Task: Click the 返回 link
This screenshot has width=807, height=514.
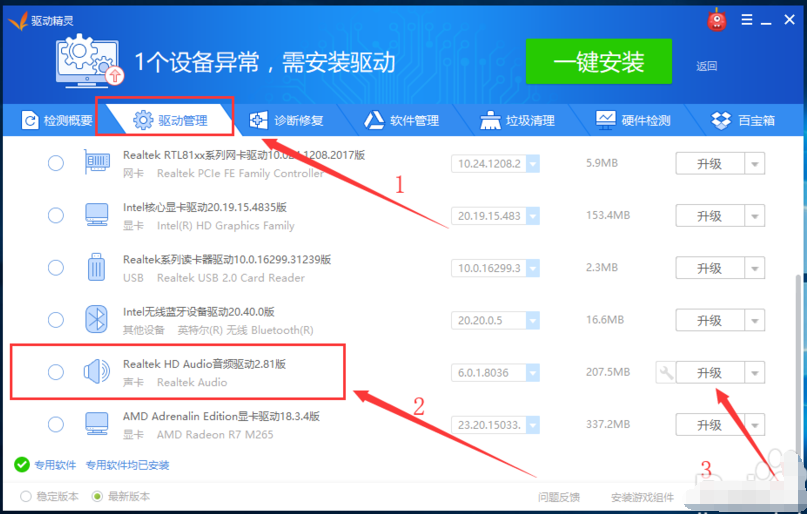Action: coord(707,66)
